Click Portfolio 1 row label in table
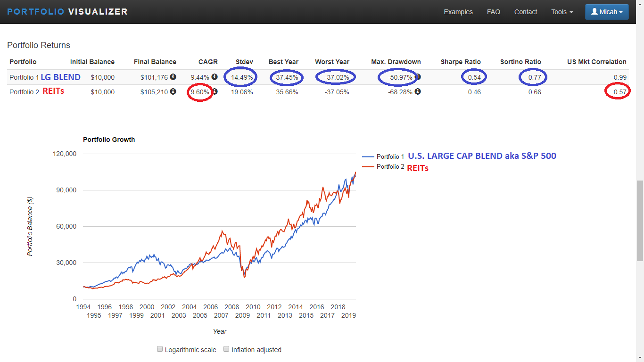 (24, 77)
